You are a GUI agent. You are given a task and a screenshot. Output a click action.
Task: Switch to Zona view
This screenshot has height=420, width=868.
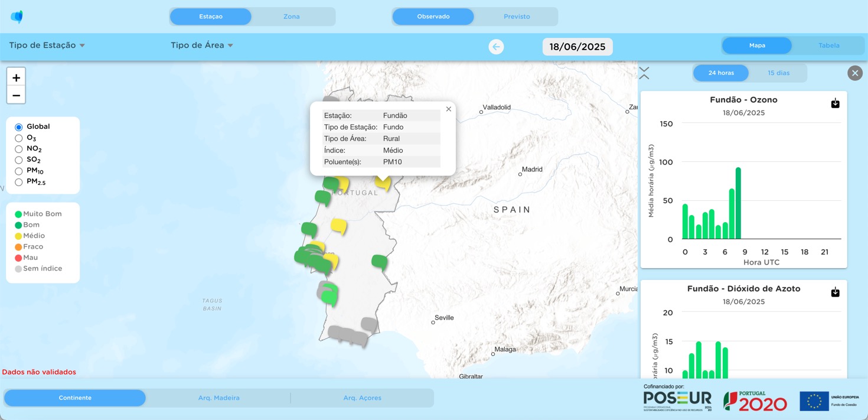[x=291, y=17]
